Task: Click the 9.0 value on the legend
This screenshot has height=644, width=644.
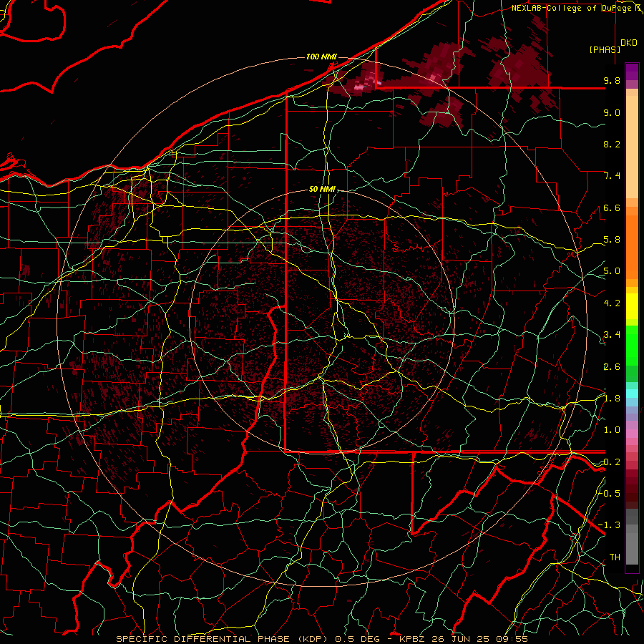Action: (x=612, y=112)
